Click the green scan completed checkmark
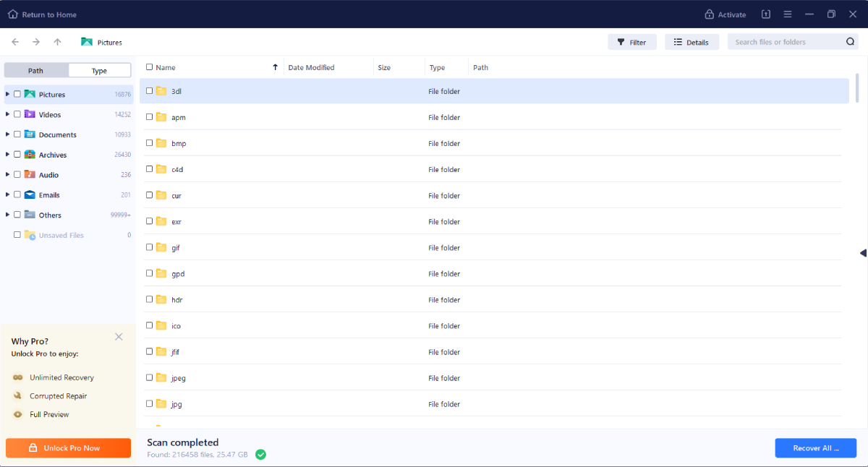 click(x=260, y=455)
